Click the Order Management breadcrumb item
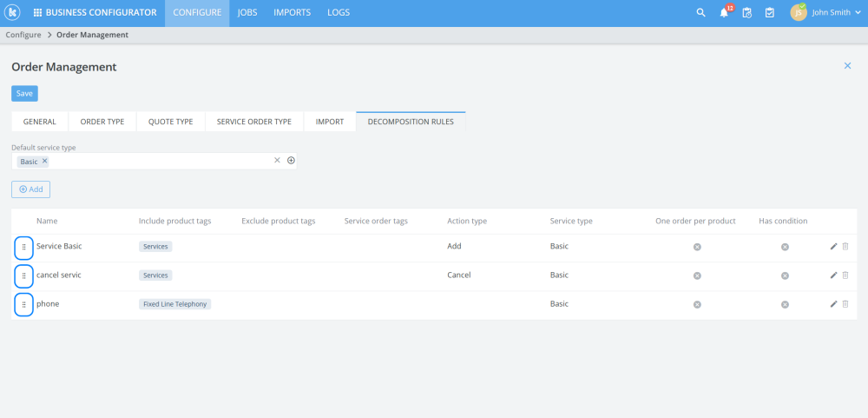Image resolution: width=868 pixels, height=418 pixels. pyautogui.click(x=93, y=35)
